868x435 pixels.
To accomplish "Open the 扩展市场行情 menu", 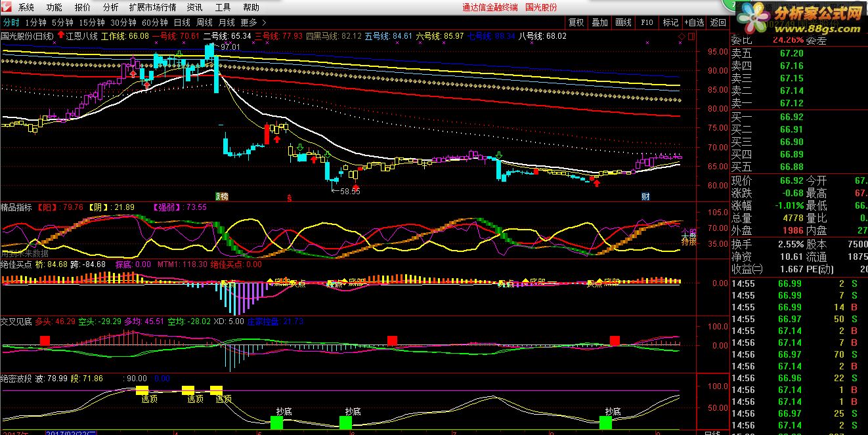I will pyautogui.click(x=152, y=7).
